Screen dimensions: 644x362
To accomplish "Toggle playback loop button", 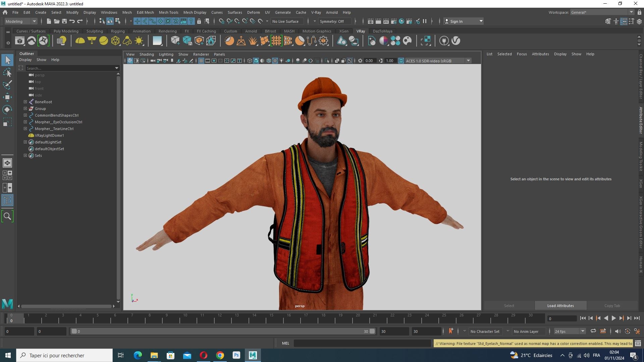I will pos(593,331).
